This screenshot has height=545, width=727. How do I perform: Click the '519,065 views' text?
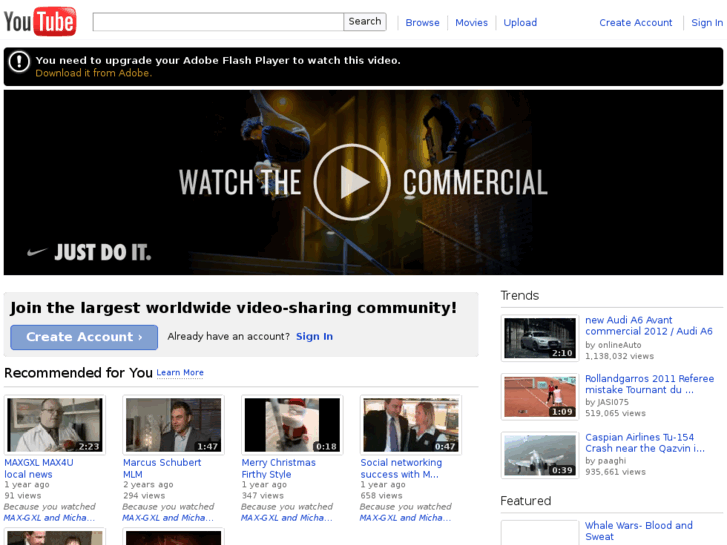pyautogui.click(x=615, y=413)
